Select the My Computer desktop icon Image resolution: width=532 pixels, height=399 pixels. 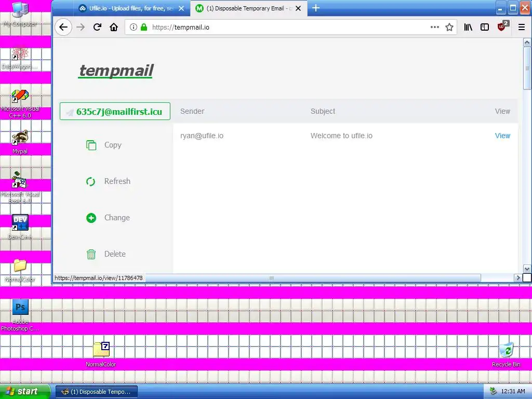[20, 14]
